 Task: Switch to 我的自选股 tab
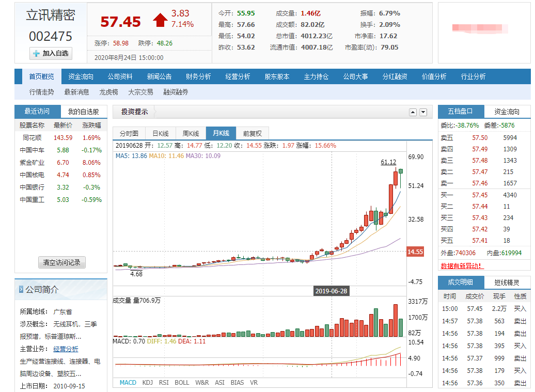[x=83, y=112]
